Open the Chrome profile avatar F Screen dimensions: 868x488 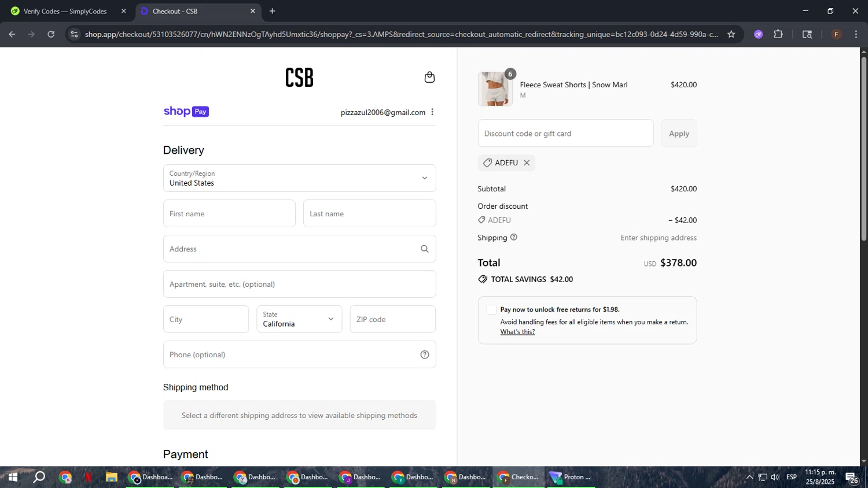(x=836, y=34)
